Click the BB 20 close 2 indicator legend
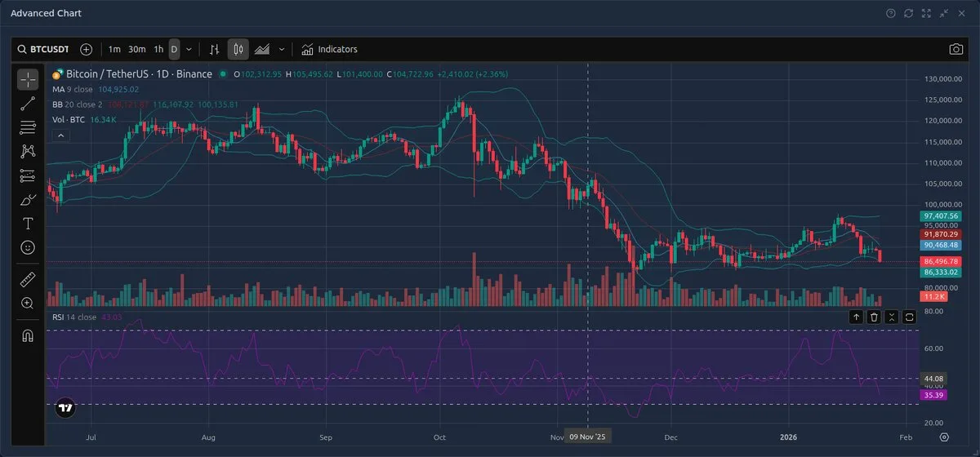The width and height of the screenshot is (980, 457). point(78,104)
